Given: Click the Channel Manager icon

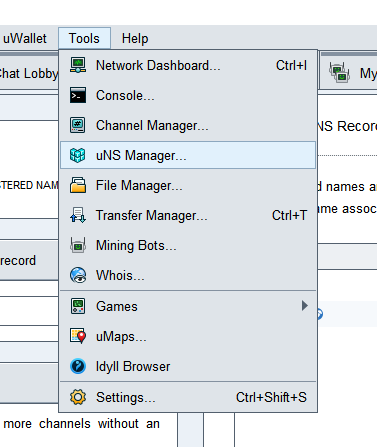Looking at the screenshot, I should coord(78,125).
